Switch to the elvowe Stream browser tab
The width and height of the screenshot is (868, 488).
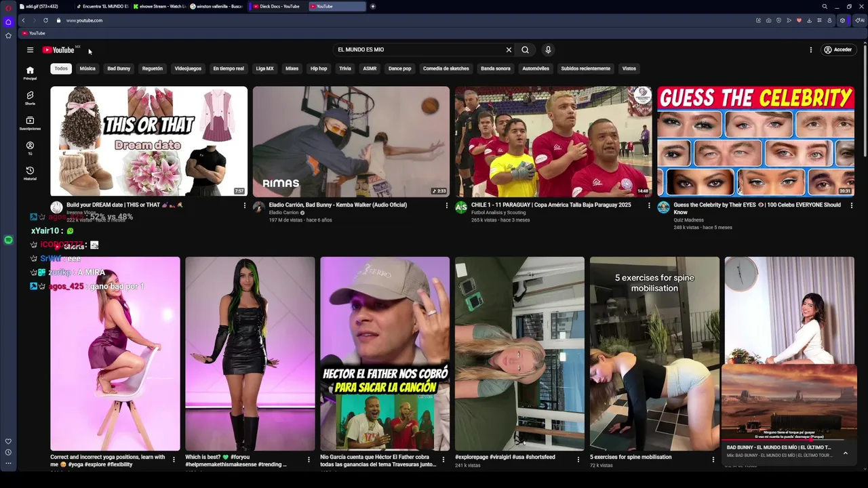click(159, 6)
